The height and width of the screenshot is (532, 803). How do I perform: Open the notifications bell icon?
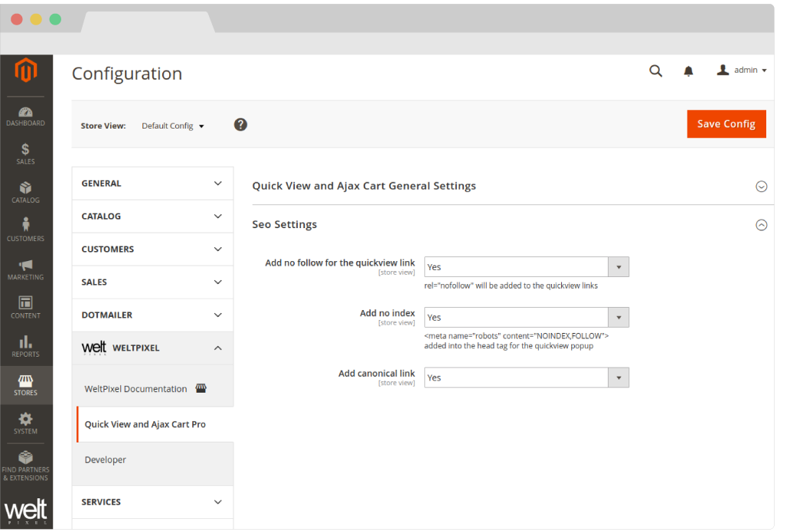coord(688,71)
